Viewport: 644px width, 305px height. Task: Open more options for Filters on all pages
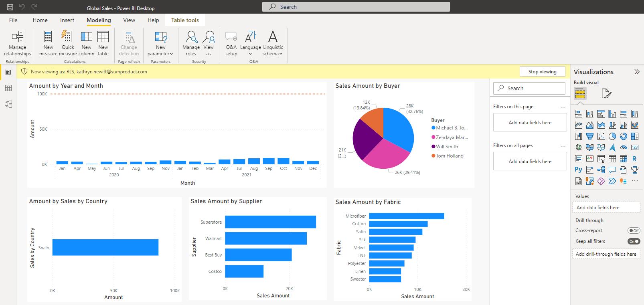(x=563, y=146)
